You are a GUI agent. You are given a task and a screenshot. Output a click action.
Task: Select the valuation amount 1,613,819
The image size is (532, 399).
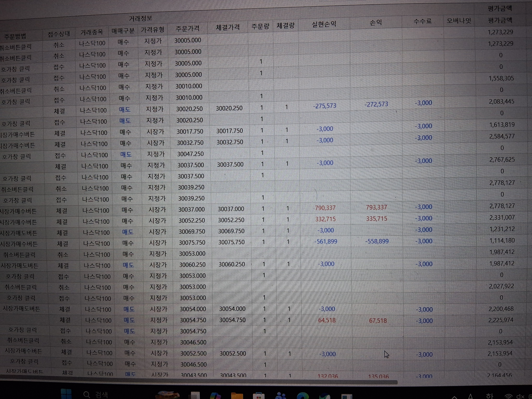pos(502,125)
